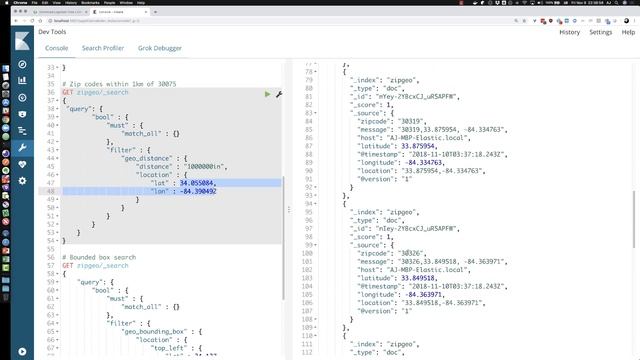640x360 pixels.
Task: Open Chrome menu in macOS menu bar
Action: (x=20, y=2)
